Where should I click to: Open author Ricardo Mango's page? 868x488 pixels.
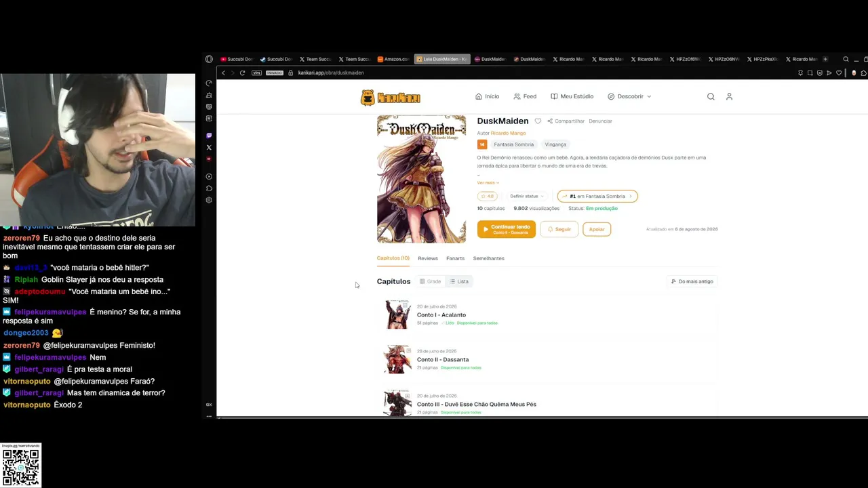[508, 133]
